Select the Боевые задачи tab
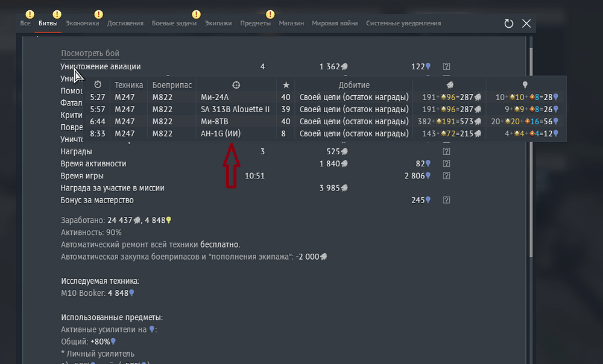603x364 pixels. pyautogui.click(x=174, y=23)
